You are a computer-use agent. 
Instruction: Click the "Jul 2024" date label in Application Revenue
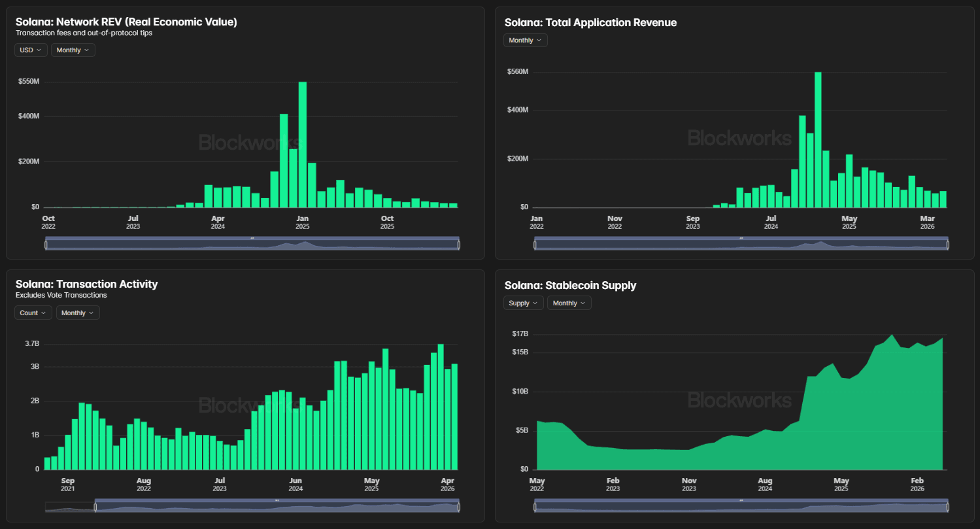pyautogui.click(x=771, y=222)
